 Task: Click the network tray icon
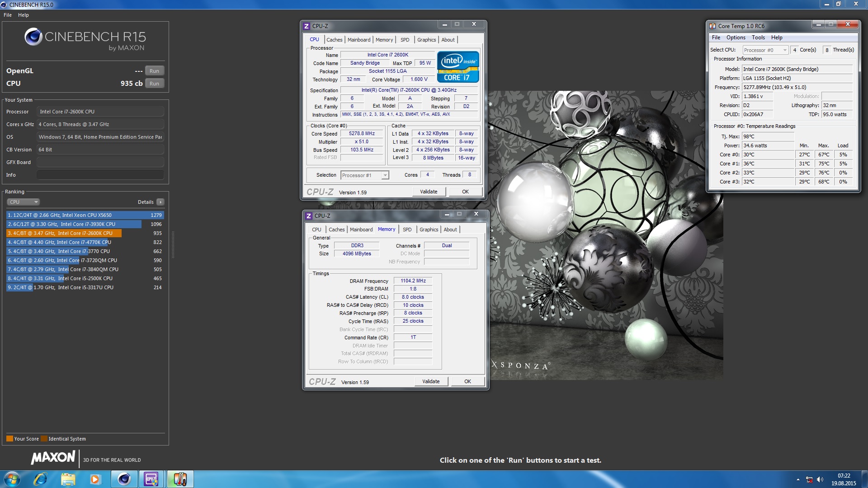click(809, 479)
